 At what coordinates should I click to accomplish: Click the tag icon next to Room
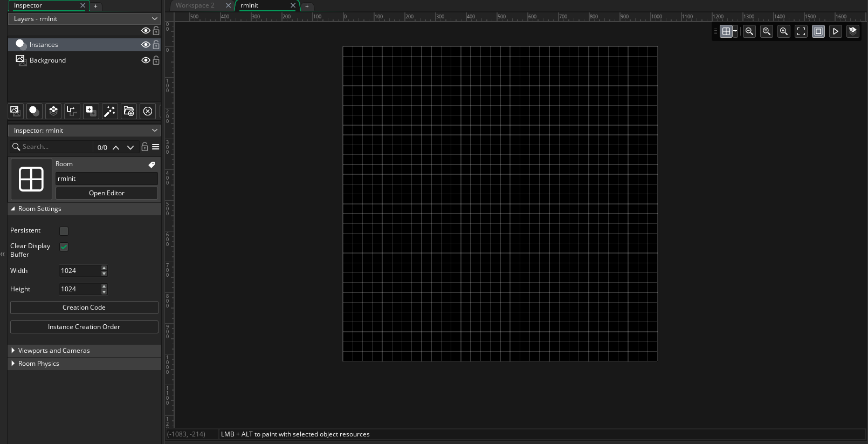pyautogui.click(x=151, y=165)
